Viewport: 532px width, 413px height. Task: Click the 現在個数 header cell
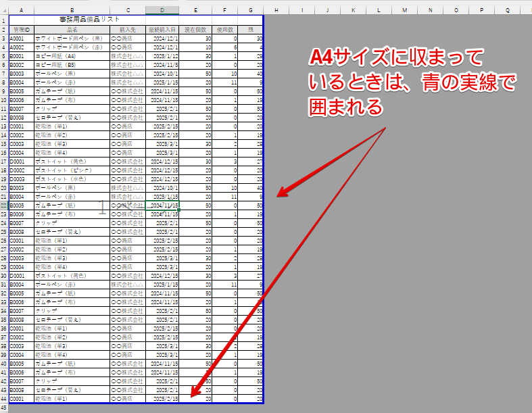pos(195,30)
